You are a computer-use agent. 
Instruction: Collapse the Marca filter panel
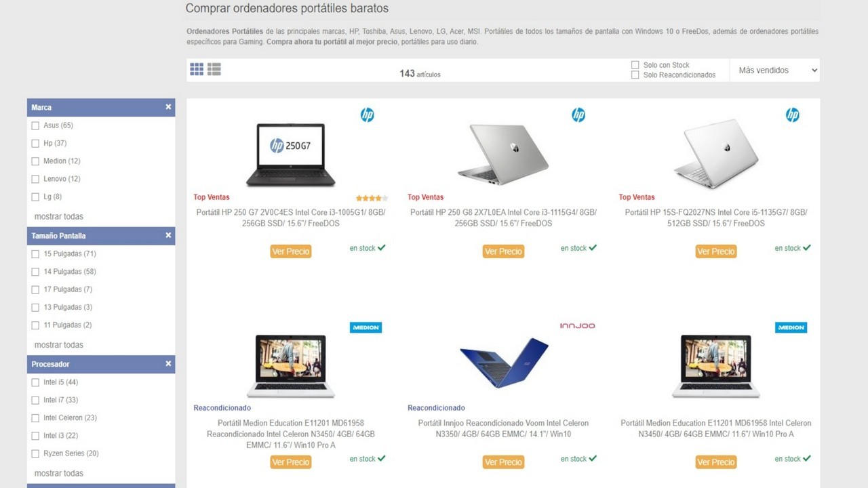(168, 107)
